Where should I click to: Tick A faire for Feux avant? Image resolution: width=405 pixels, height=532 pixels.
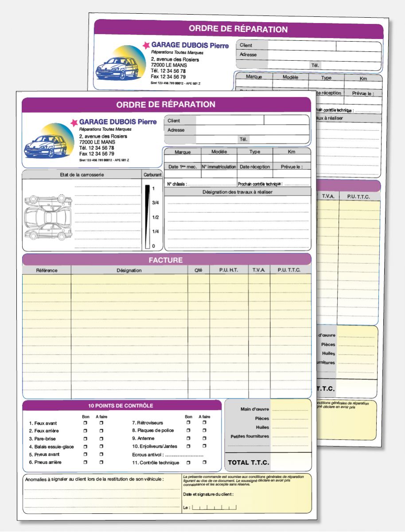(101, 423)
